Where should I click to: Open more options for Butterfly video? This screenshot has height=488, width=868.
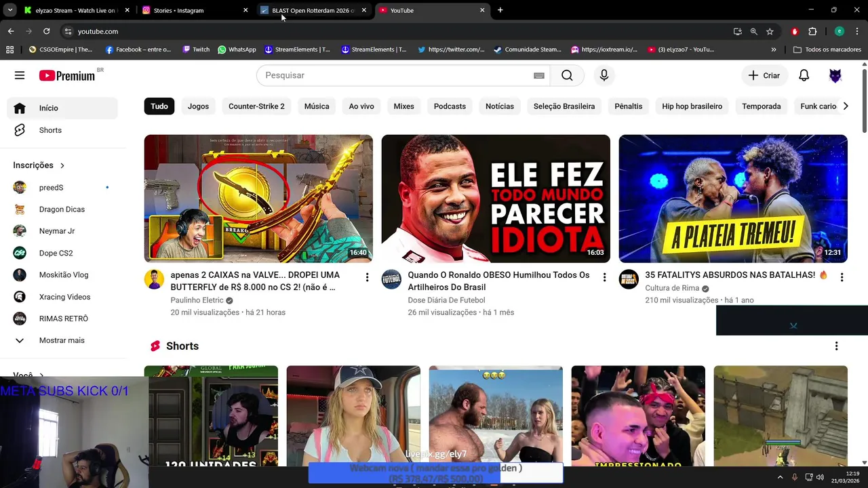click(x=367, y=277)
